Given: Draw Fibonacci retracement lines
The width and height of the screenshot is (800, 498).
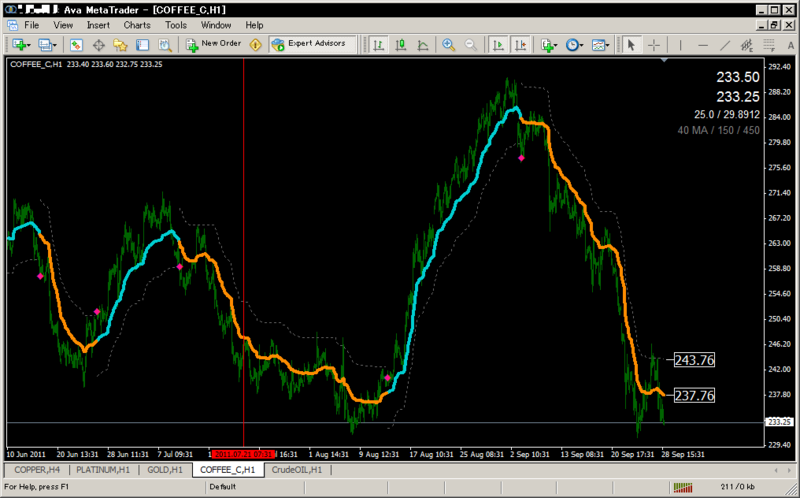Looking at the screenshot, I should pos(769,45).
